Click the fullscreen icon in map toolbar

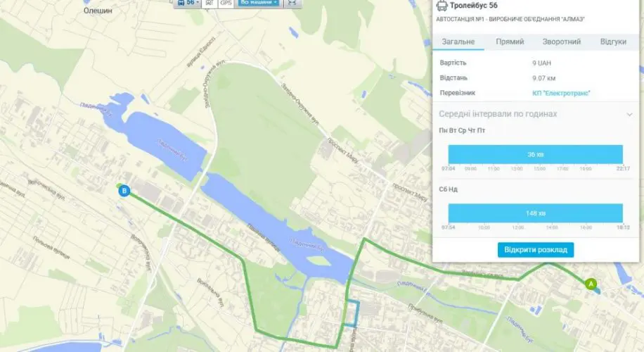tap(292, 3)
